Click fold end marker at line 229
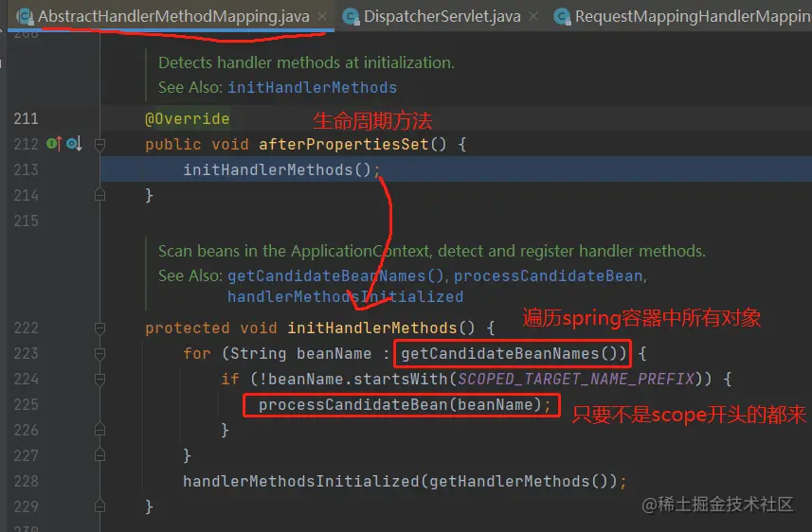 99,506
